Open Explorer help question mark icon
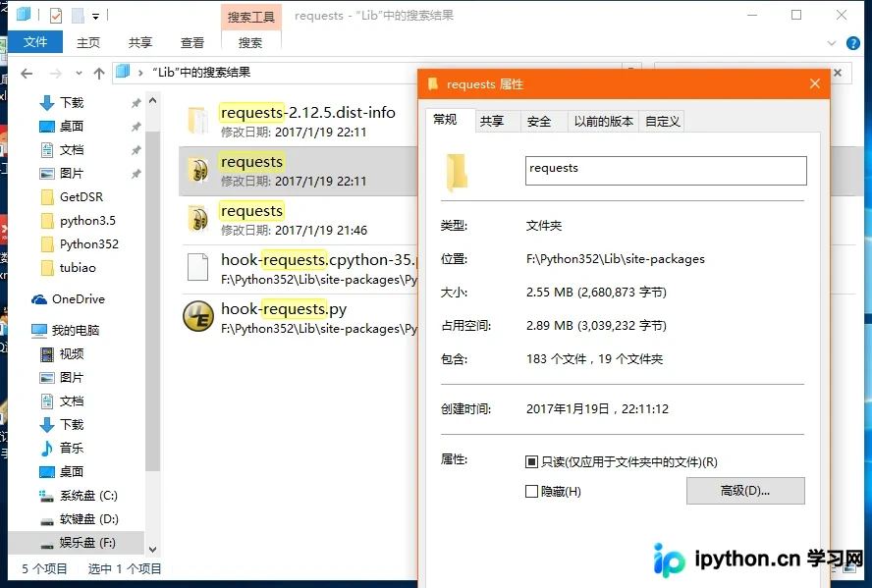Screen dimensions: 872x588 pos(852,43)
